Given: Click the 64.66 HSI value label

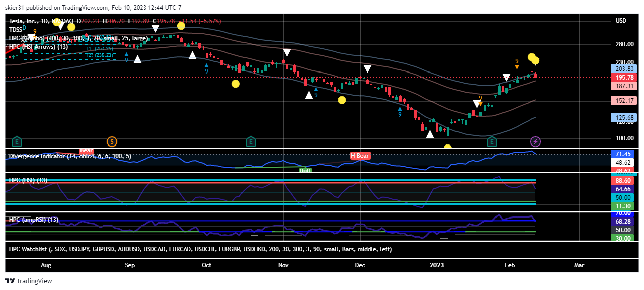Looking at the screenshot, I should pos(622,189).
